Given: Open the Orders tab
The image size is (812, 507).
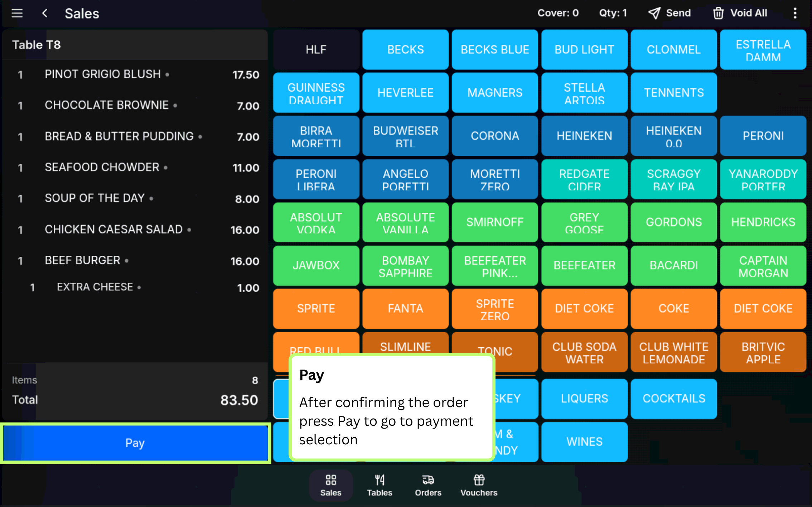Looking at the screenshot, I should (428, 486).
